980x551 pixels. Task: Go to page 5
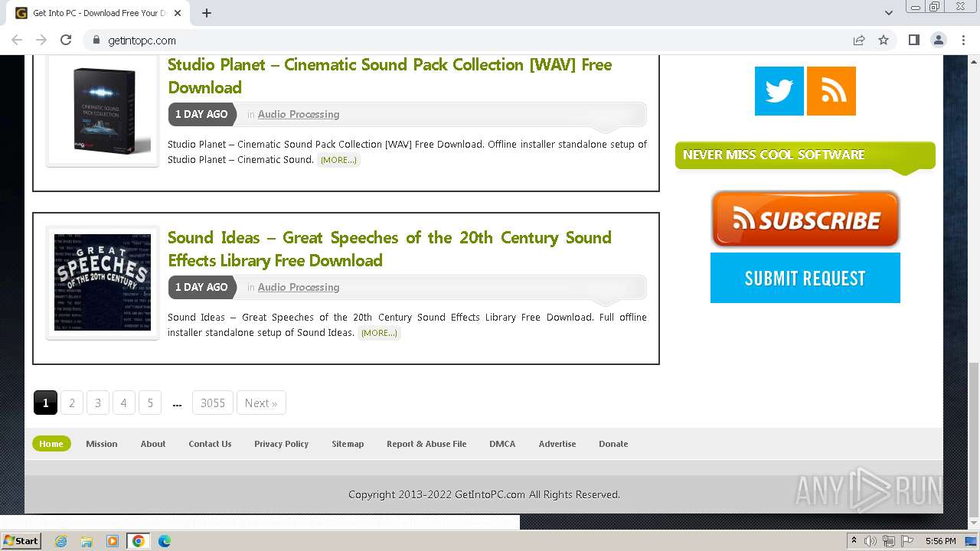click(150, 403)
